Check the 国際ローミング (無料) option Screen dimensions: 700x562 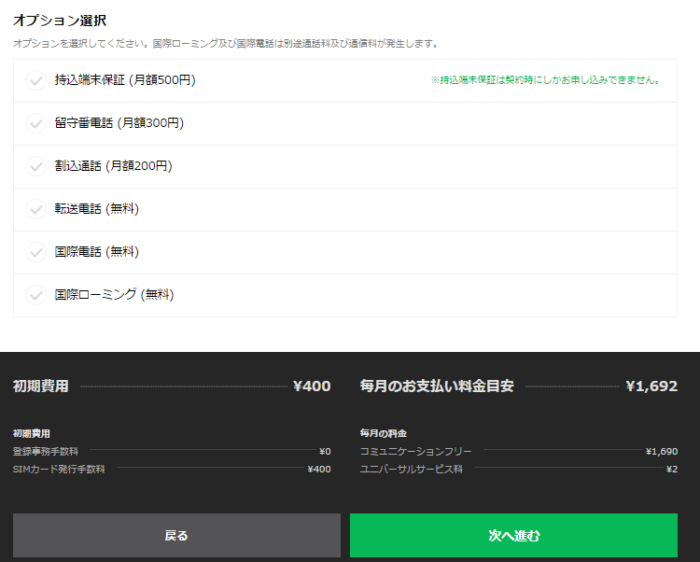36,295
